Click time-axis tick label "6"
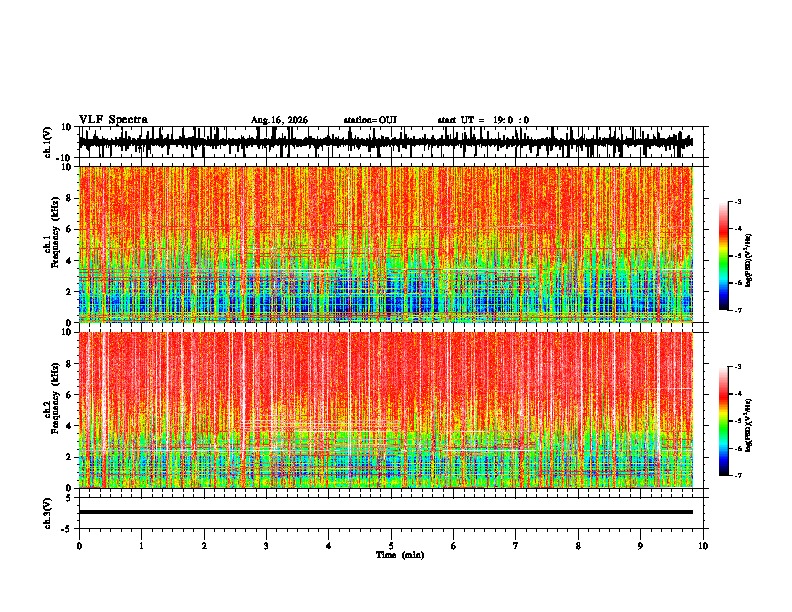792x612 pixels. point(453,546)
